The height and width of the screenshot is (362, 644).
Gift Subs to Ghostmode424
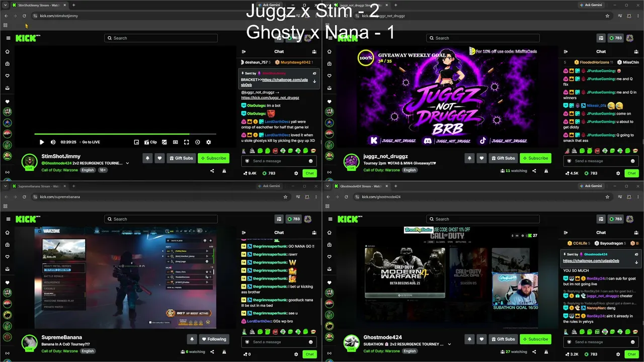tap(503, 339)
